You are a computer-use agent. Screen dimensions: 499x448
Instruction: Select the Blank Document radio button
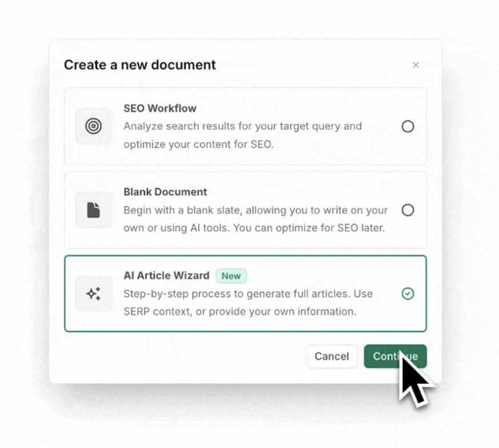(408, 210)
